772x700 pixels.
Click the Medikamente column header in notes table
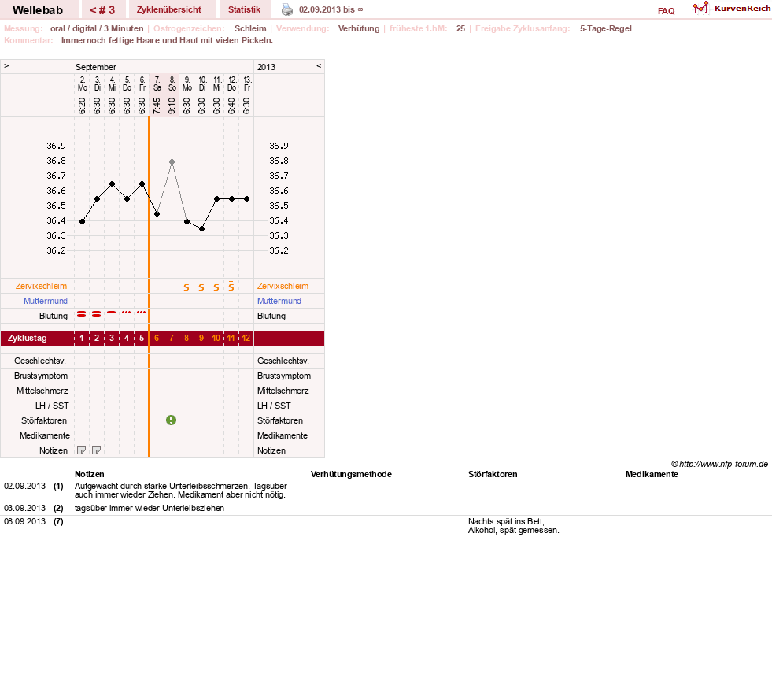coord(652,474)
